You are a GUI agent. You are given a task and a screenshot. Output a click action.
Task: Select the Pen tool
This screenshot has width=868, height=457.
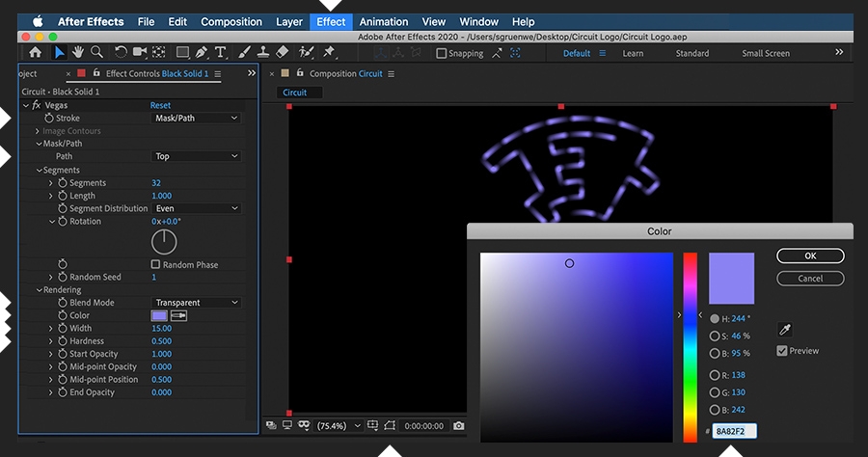(x=202, y=52)
